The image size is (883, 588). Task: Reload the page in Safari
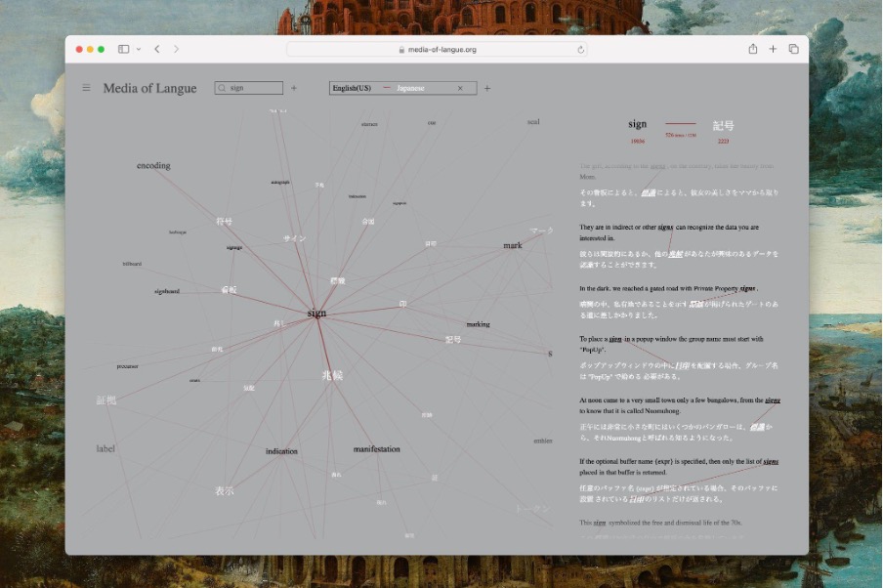(581, 49)
